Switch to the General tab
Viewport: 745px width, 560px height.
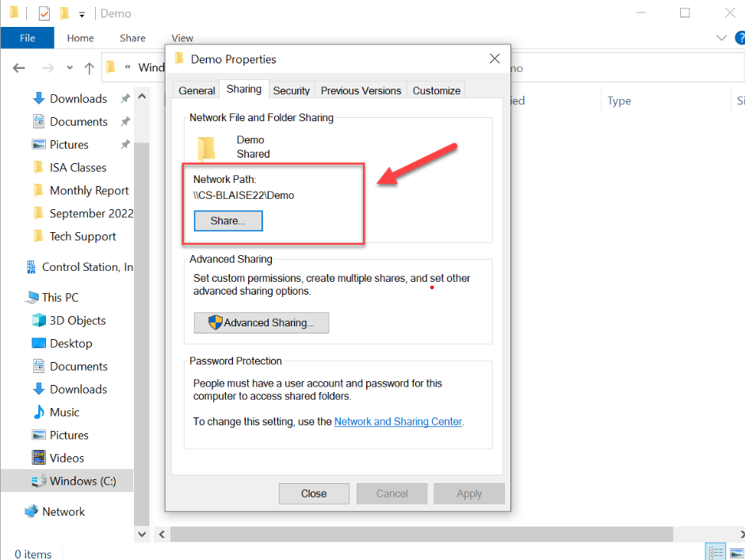[197, 90]
